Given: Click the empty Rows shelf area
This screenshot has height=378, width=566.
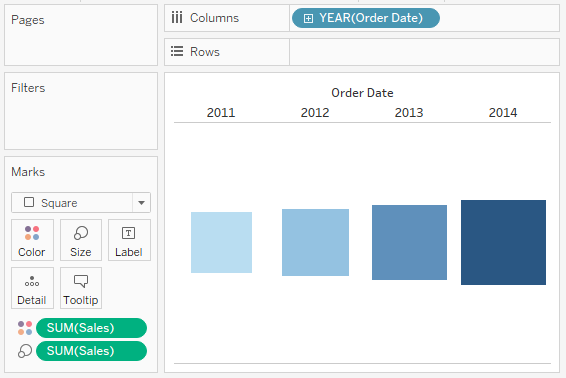Looking at the screenshot, I should (x=424, y=52).
